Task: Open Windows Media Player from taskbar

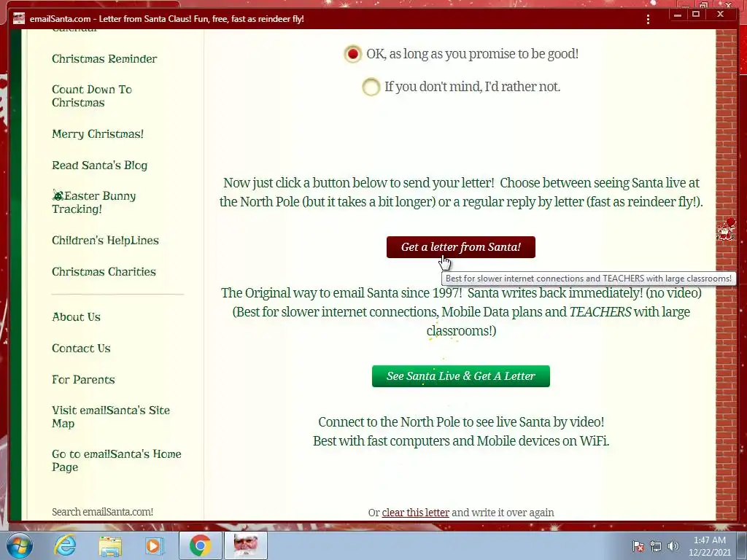Action: click(x=154, y=545)
